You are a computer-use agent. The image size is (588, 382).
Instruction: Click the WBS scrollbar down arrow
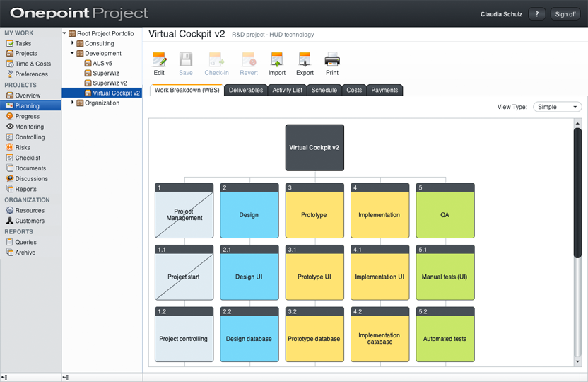577,361
